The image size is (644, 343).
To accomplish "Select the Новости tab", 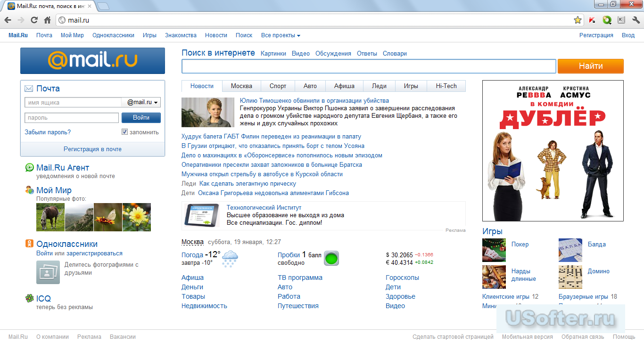I will click(202, 86).
